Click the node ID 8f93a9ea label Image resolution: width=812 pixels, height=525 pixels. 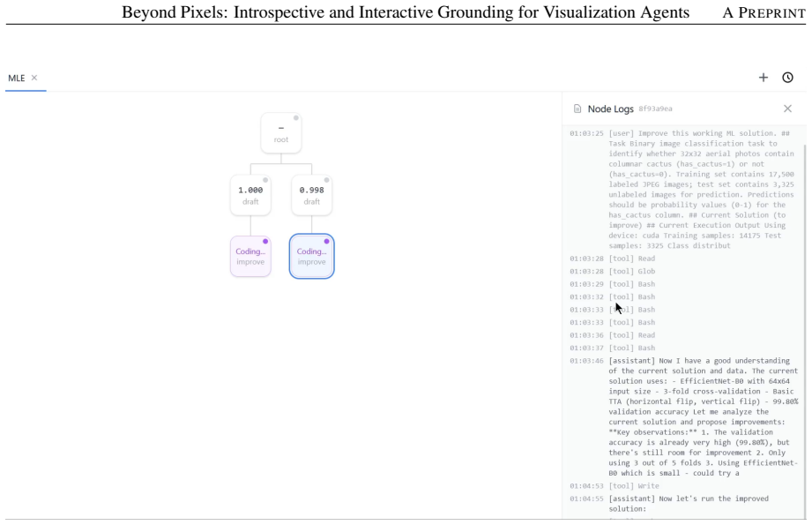tap(655, 109)
